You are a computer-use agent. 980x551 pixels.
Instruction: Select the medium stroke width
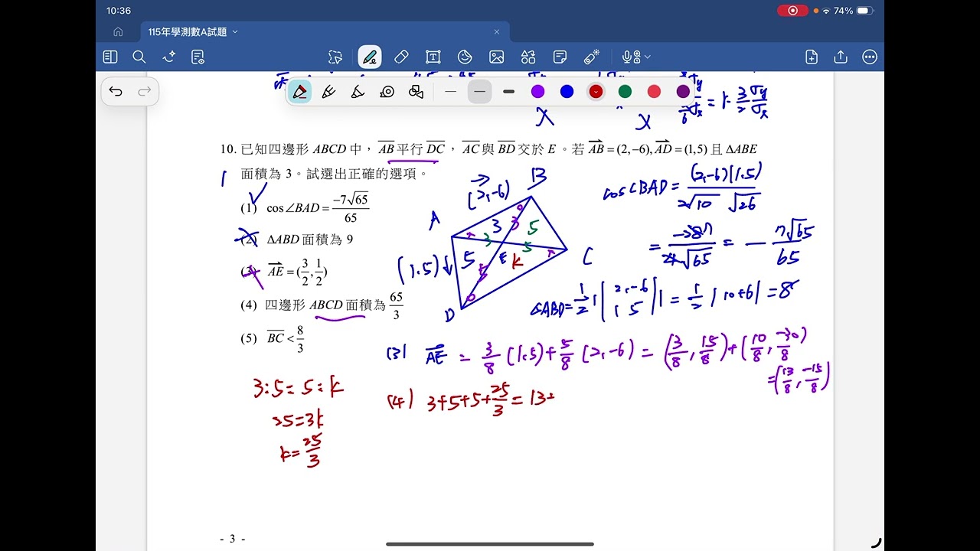click(x=479, y=92)
